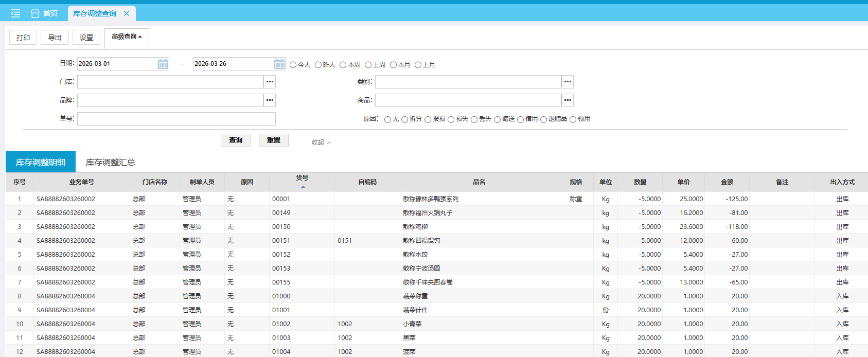Go to the 首页 tab
The image size is (868, 357).
pos(45,13)
